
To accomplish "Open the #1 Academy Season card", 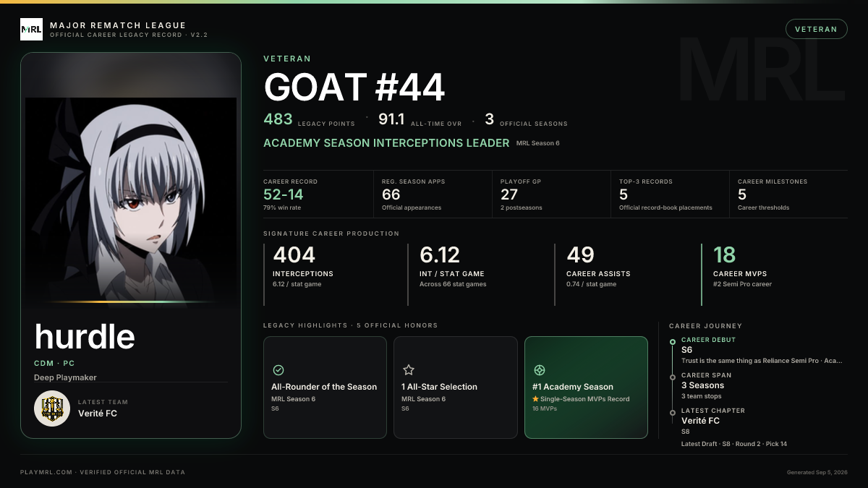I will [586, 388].
